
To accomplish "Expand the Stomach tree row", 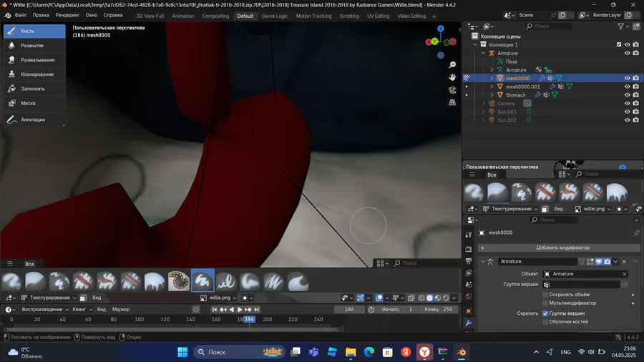I will (492, 95).
